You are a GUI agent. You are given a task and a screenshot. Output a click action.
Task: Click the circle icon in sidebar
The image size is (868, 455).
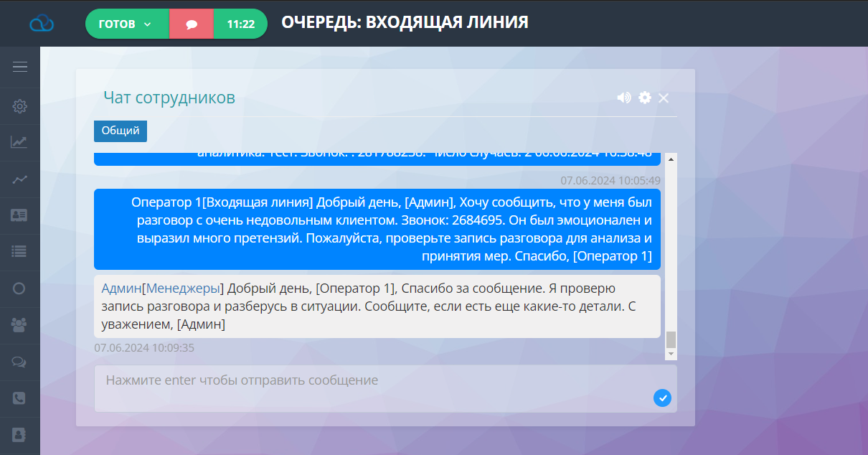19,289
